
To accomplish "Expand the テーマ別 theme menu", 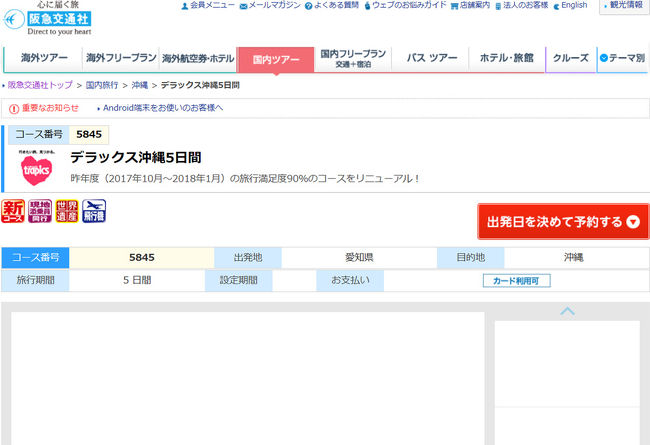I will click(x=622, y=58).
